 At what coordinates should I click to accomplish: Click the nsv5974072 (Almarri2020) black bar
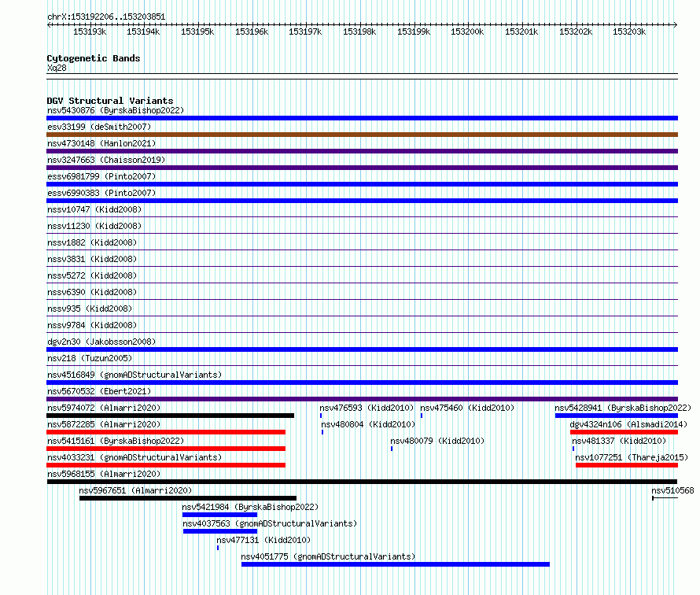click(x=171, y=416)
